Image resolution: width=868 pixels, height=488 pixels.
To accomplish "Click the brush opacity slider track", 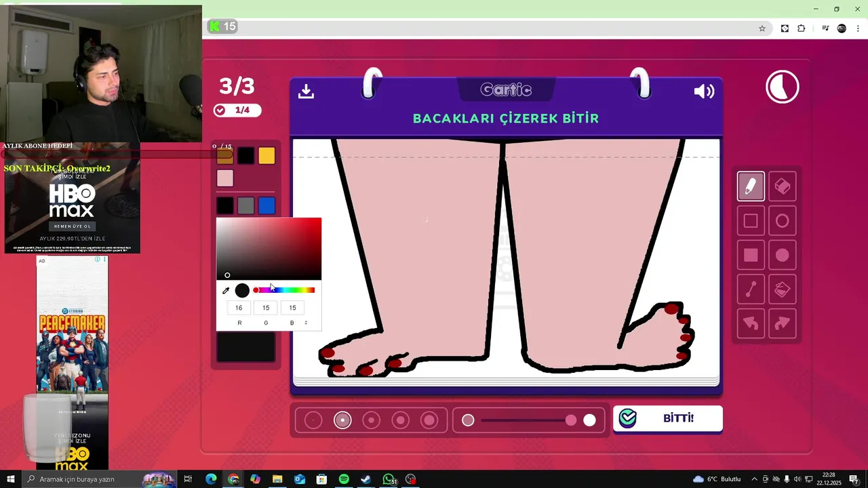I will [x=528, y=420].
